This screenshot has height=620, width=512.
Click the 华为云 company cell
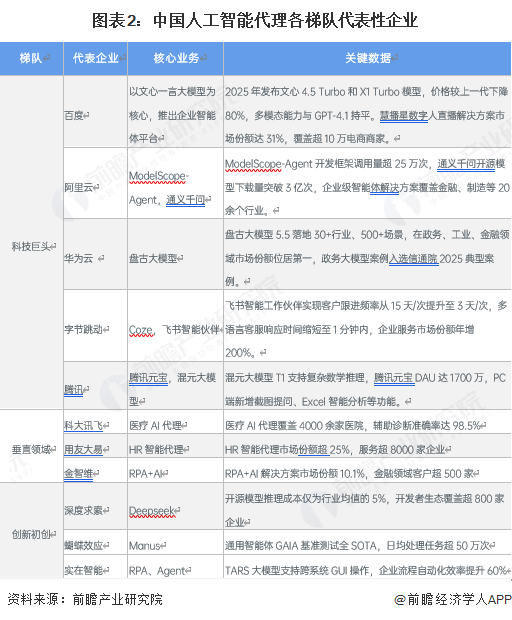(96, 254)
